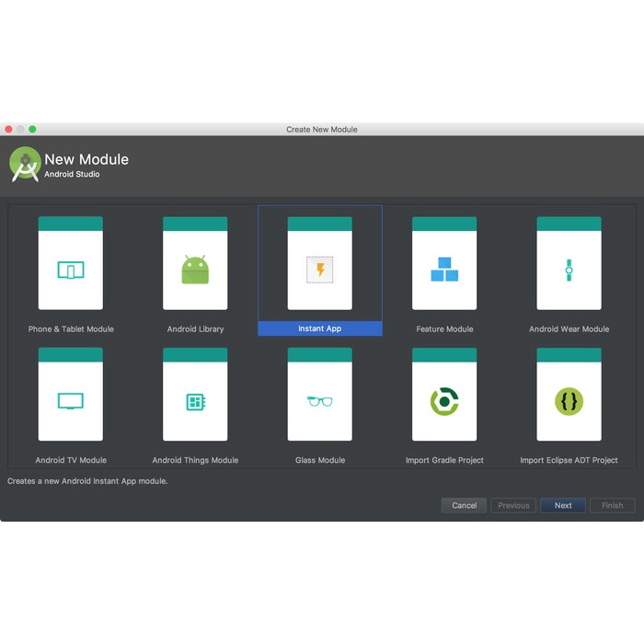Click the 'Android Wear Module' label

coord(569,329)
